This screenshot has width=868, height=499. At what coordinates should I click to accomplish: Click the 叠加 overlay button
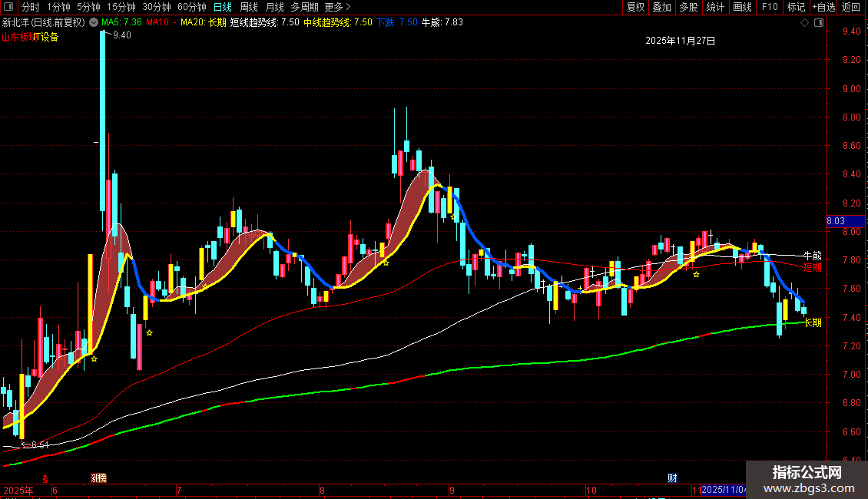click(x=661, y=7)
